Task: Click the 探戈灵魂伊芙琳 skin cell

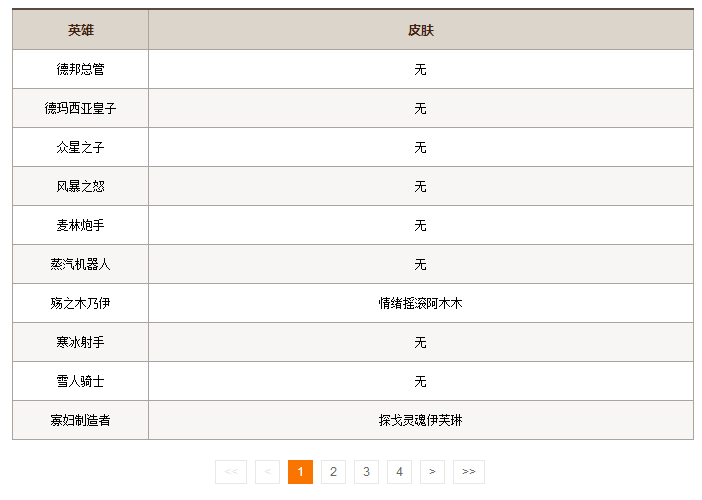Action: coord(420,420)
